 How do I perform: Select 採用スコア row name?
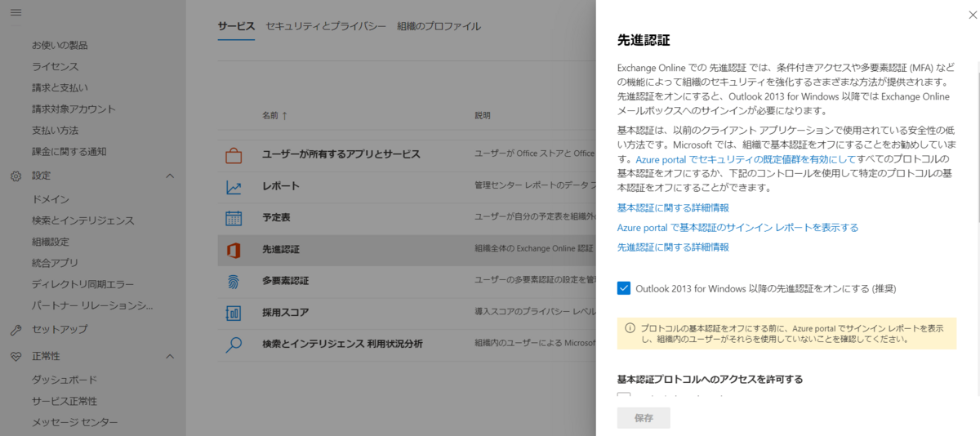pyautogui.click(x=286, y=313)
